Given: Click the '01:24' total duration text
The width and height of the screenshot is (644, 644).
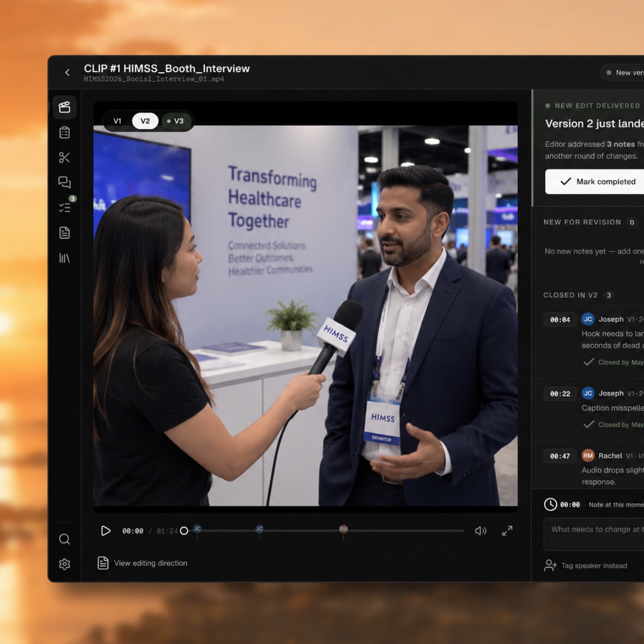Looking at the screenshot, I should coord(167,531).
